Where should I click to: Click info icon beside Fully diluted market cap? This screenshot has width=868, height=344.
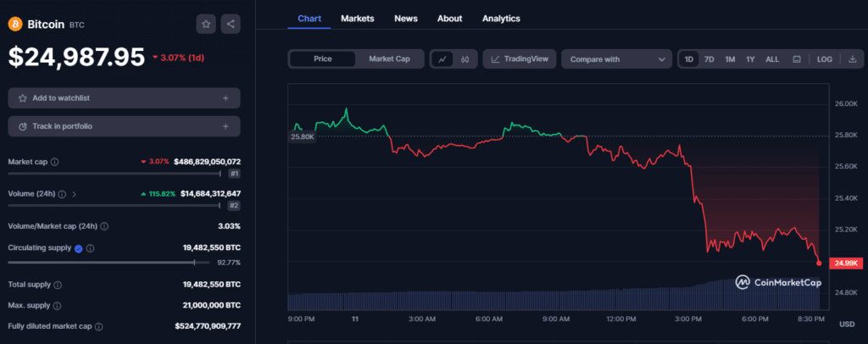pos(98,327)
